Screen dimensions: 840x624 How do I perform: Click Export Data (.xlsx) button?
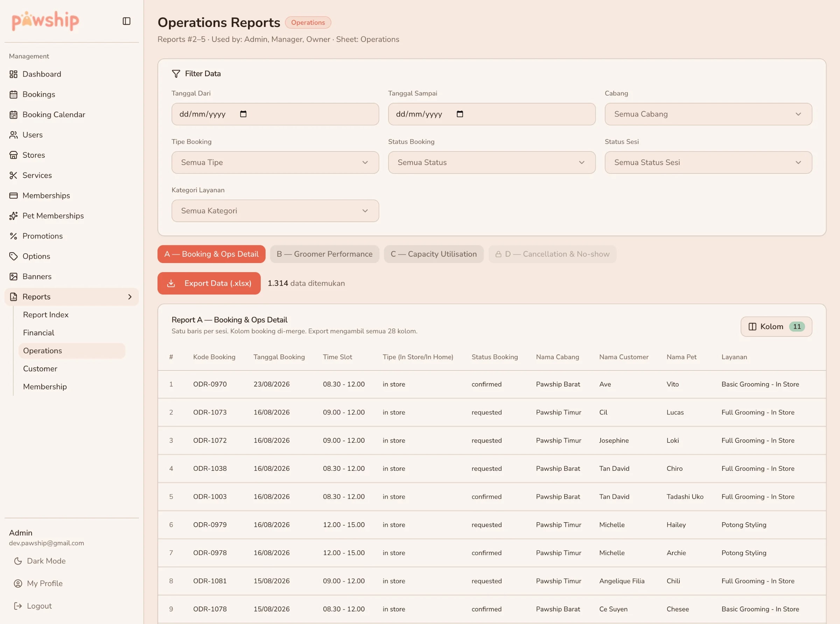pos(209,283)
